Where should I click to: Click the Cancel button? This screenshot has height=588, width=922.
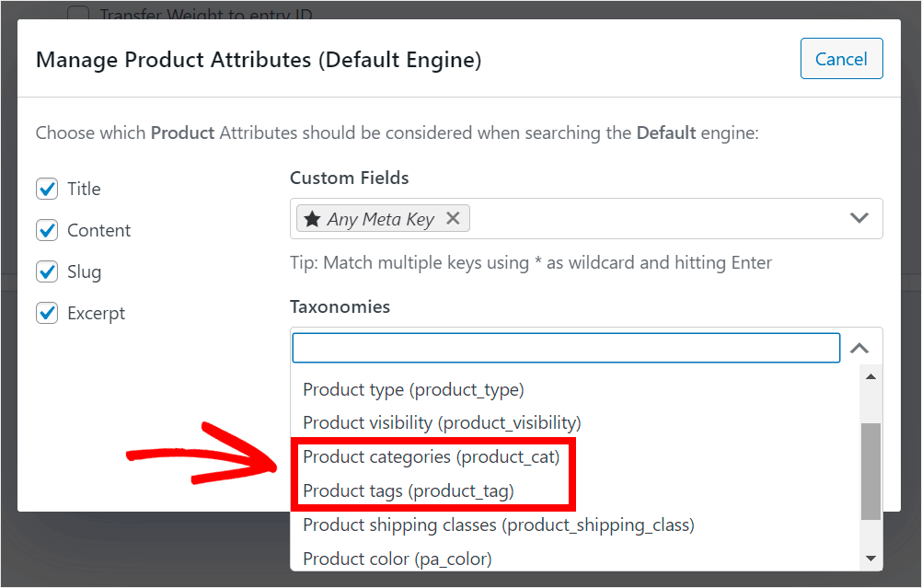(841, 59)
